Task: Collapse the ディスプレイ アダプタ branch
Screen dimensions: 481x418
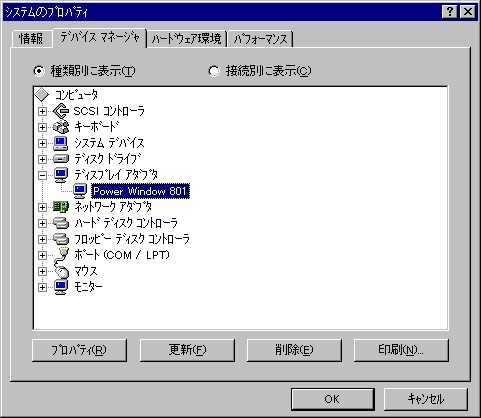Action: 42,175
